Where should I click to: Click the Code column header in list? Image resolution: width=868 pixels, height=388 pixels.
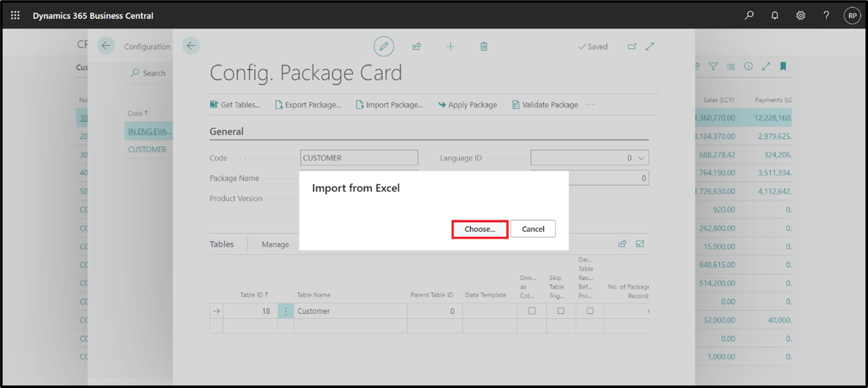[x=138, y=113]
